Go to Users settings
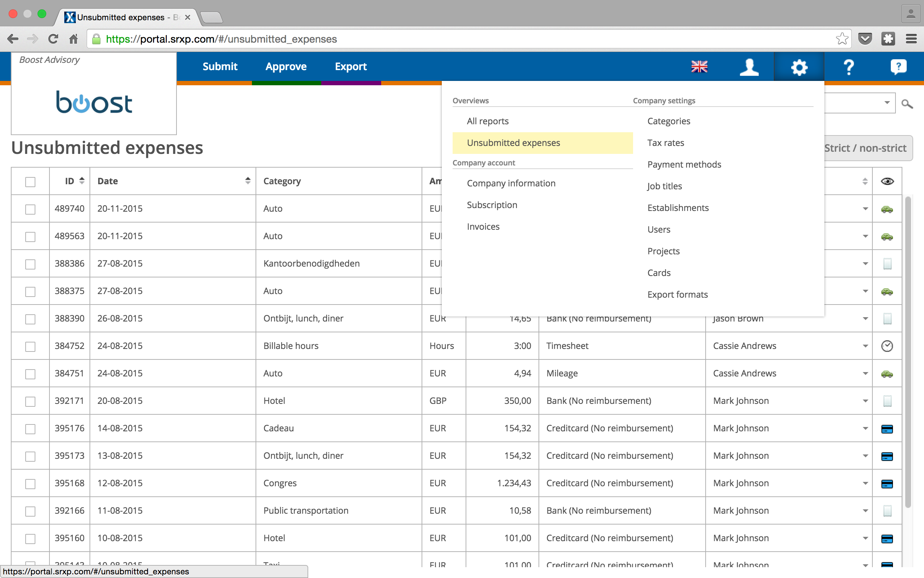This screenshot has width=924, height=578. tap(659, 230)
